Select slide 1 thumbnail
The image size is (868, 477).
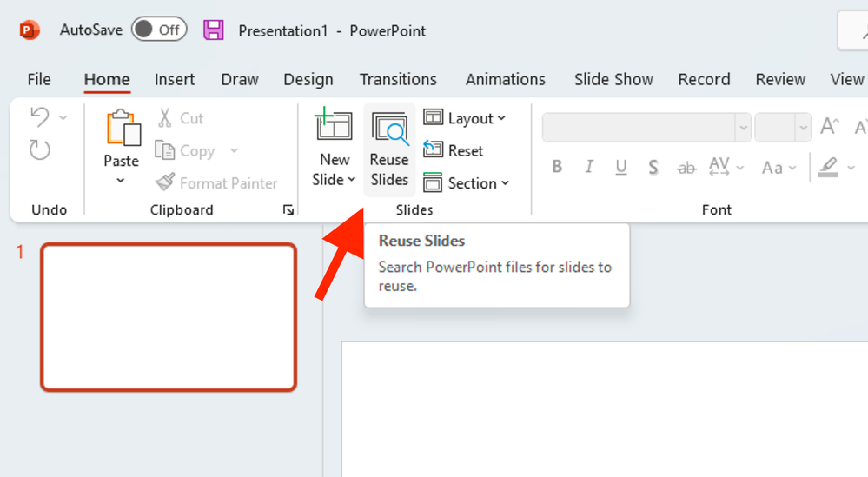tap(169, 316)
